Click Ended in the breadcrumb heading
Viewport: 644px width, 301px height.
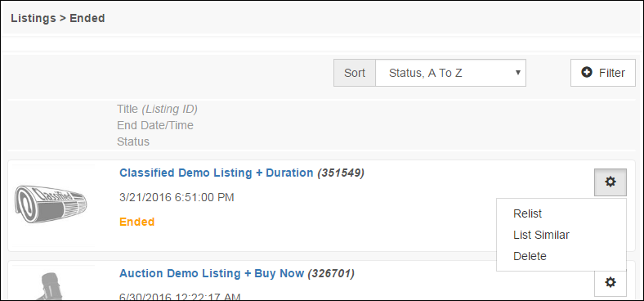(87, 18)
